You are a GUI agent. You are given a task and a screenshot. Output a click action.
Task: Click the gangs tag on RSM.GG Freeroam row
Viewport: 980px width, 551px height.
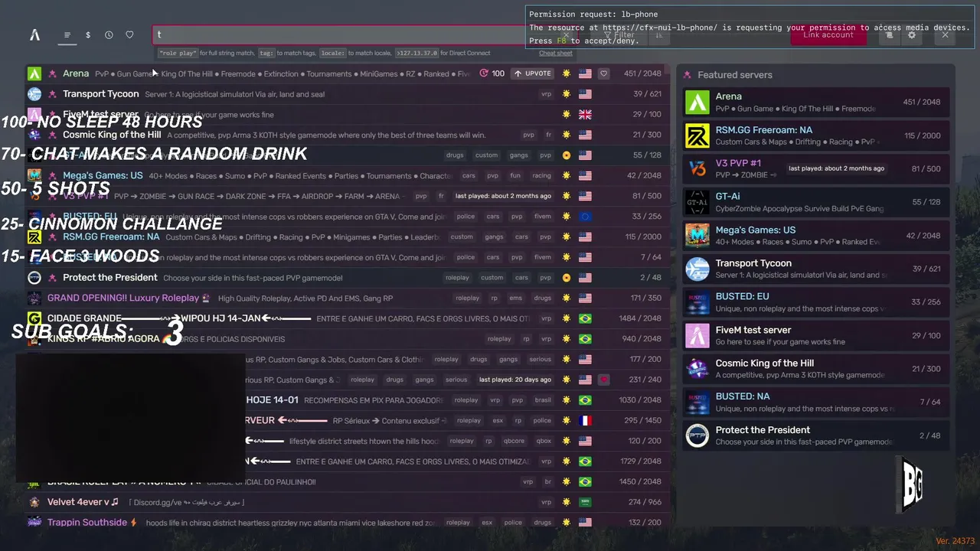click(494, 236)
